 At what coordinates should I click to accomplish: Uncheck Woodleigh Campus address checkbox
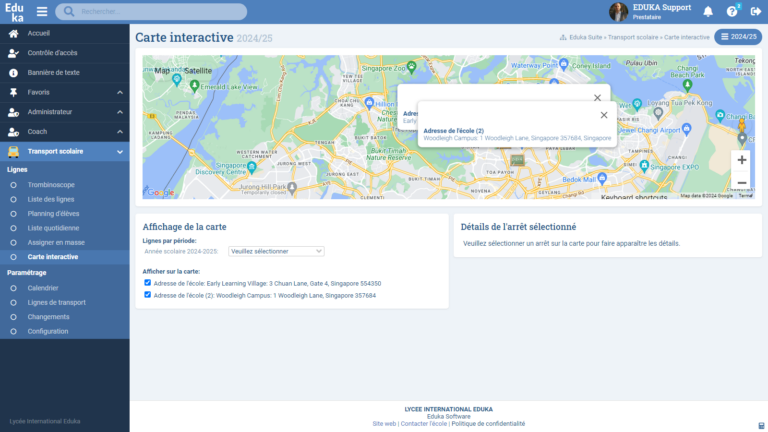147,295
